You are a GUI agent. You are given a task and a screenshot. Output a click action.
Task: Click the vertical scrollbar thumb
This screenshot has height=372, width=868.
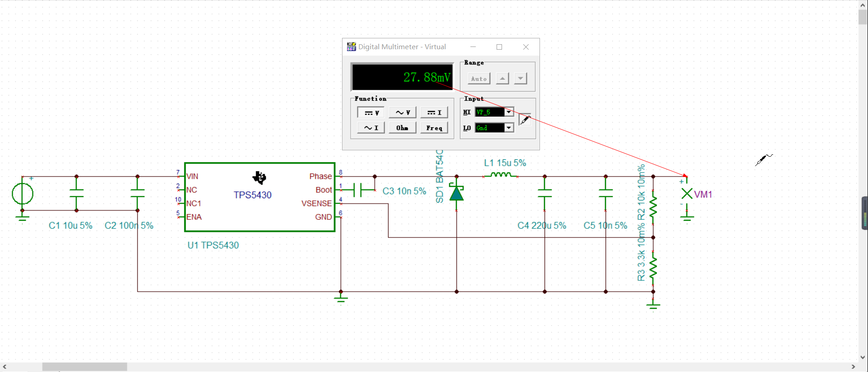(863, 17)
